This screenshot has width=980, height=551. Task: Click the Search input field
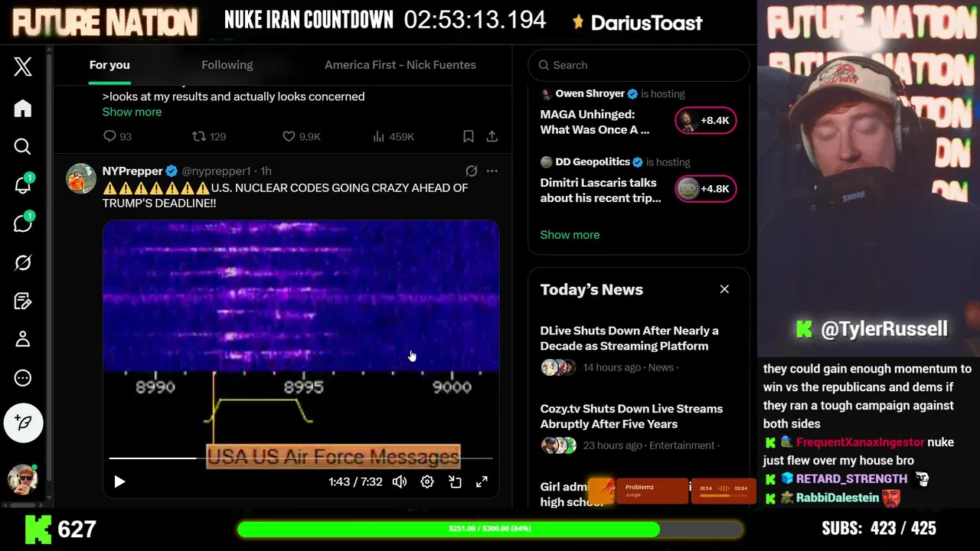click(x=639, y=65)
